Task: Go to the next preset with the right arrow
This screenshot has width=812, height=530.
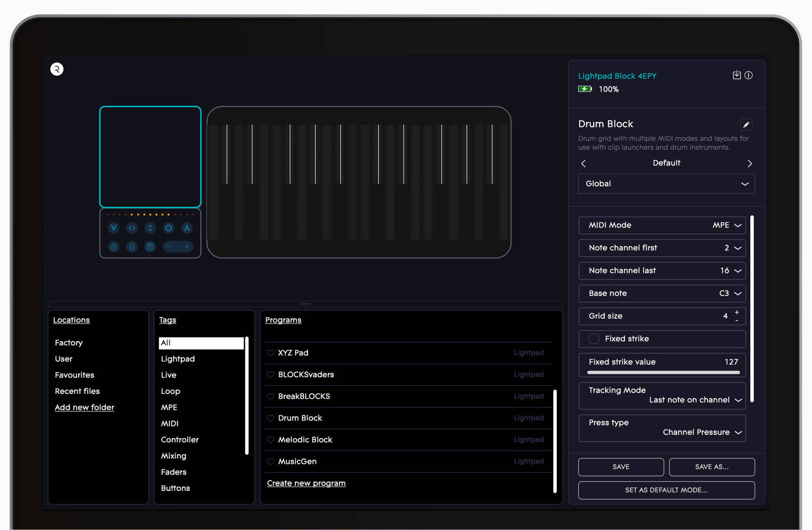Action: pos(750,163)
